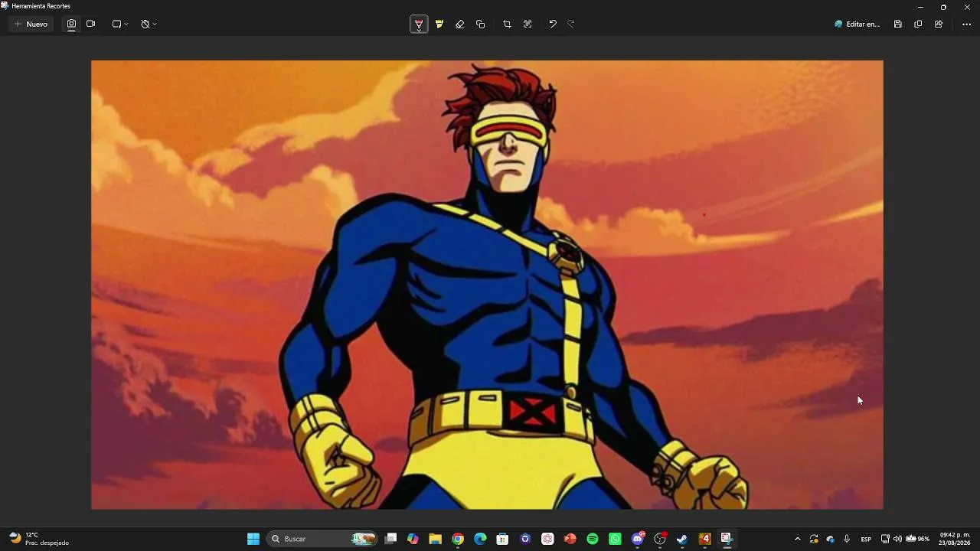980x551 pixels.
Task: Open the snipping shape mode dropdown
Action: [x=120, y=24]
